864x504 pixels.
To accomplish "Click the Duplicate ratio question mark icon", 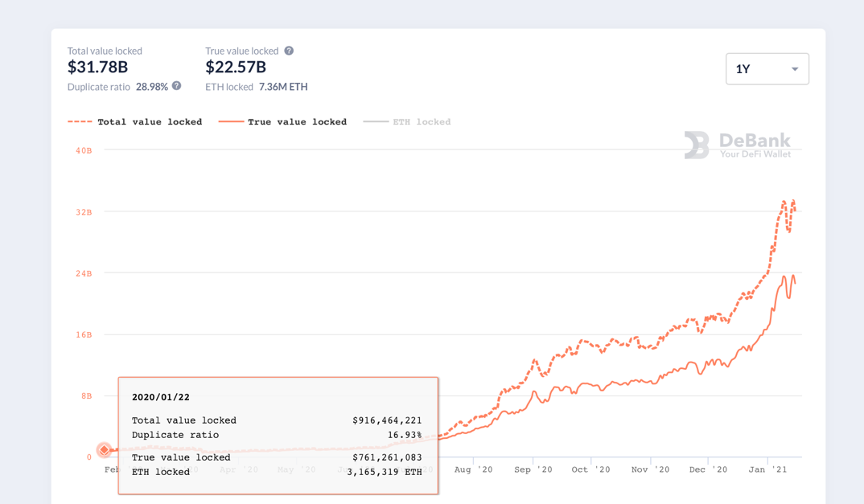I will coord(176,87).
